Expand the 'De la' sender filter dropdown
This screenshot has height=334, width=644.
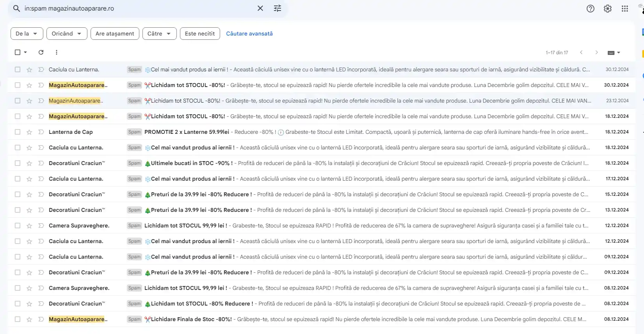tap(27, 34)
